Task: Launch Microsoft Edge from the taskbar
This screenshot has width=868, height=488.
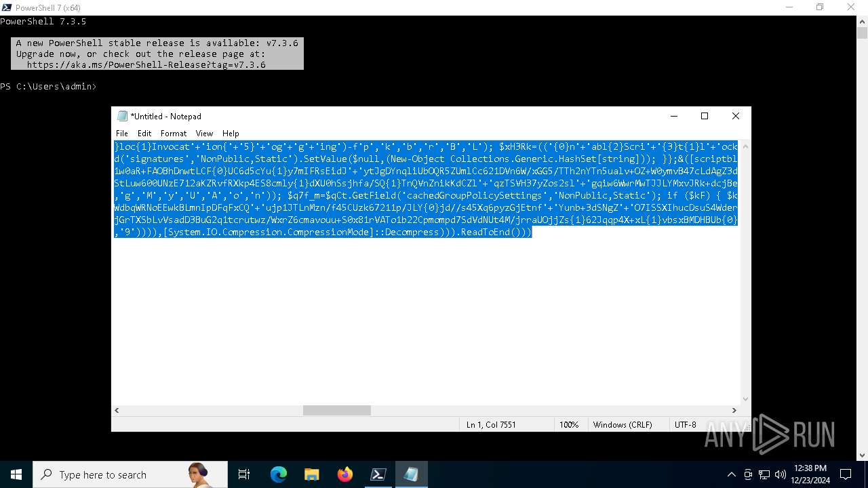Action: pyautogui.click(x=279, y=474)
